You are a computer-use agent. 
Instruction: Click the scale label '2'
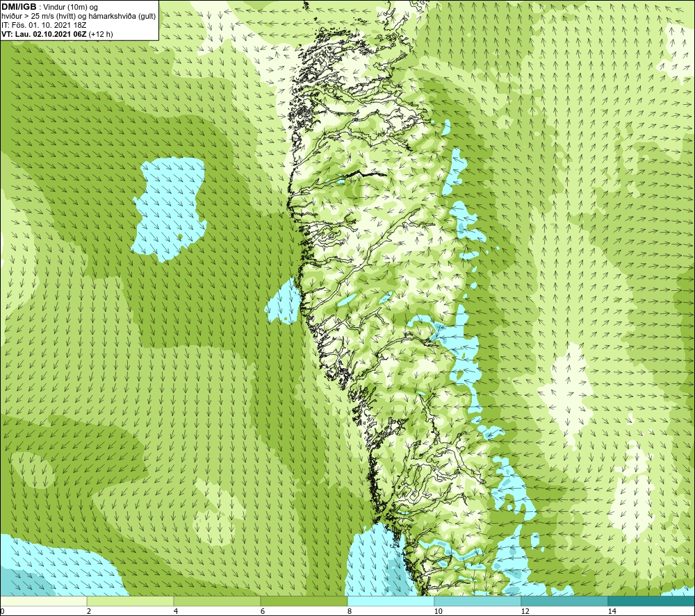pos(89,612)
